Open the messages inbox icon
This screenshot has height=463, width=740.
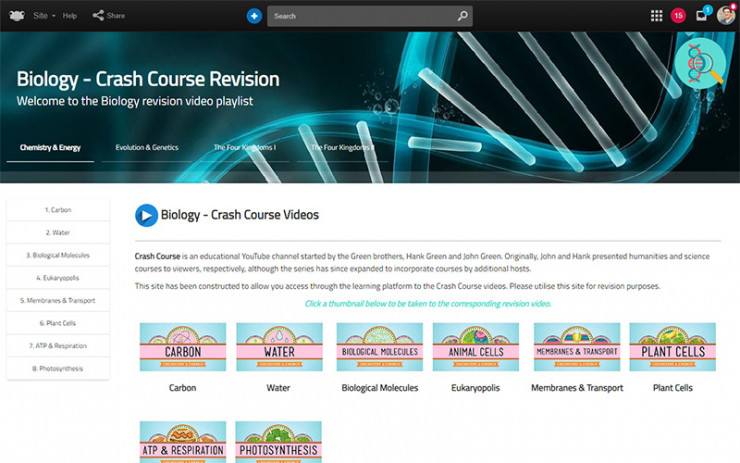pos(702,16)
